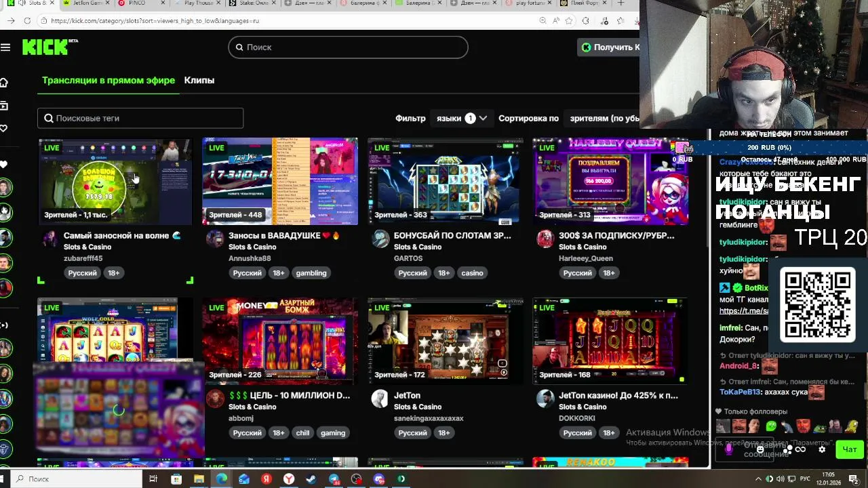The width and height of the screenshot is (868, 488).
Task: Click the casino tag on GARTOS stream
Action: tap(472, 272)
